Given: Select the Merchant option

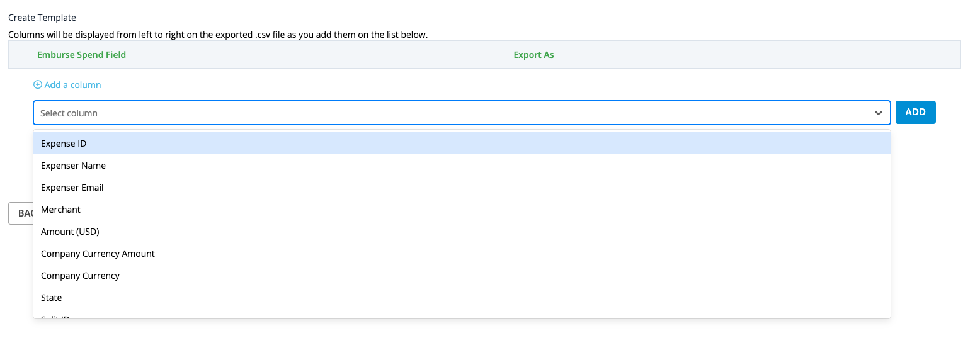Looking at the screenshot, I should (462, 210).
